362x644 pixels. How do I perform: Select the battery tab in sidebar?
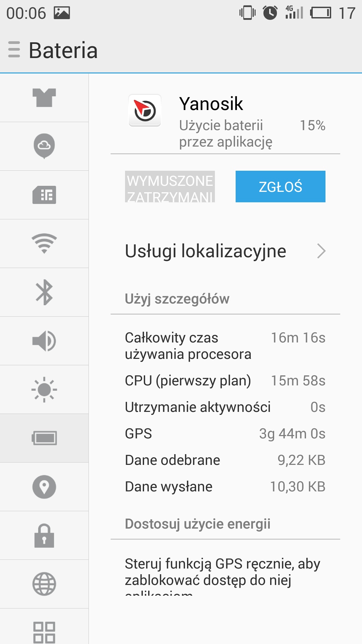(x=44, y=438)
